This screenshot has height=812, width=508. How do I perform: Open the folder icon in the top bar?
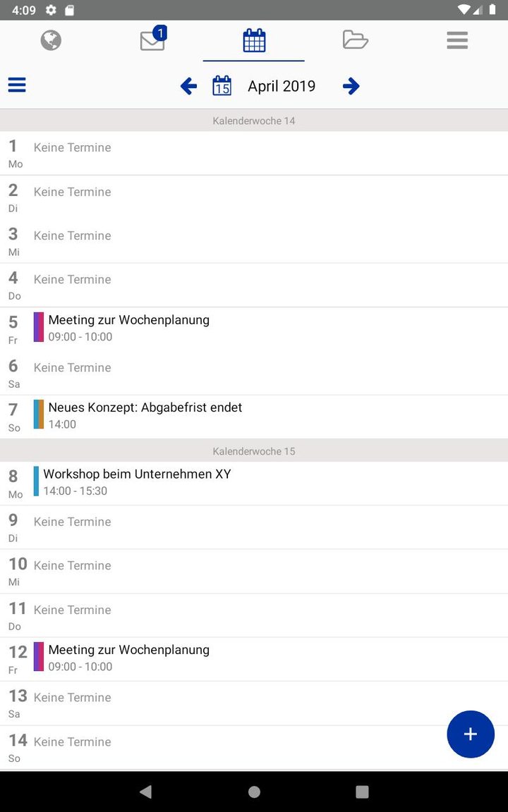pyautogui.click(x=355, y=40)
